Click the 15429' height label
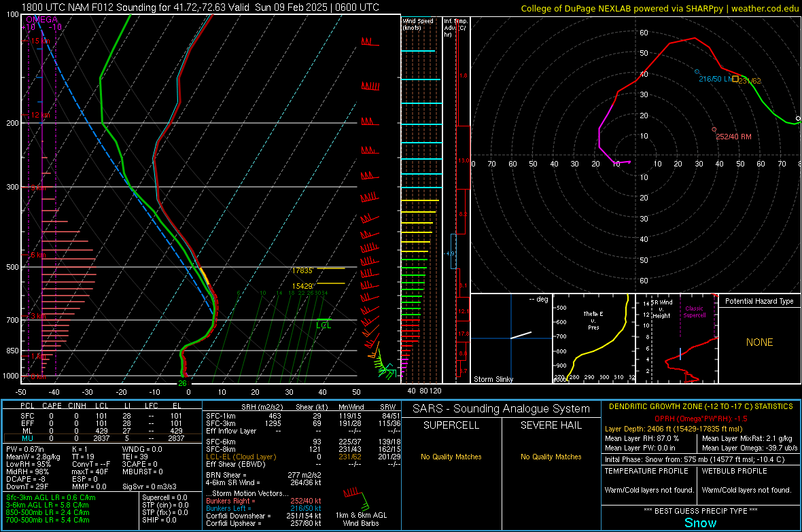The width and height of the screenshot is (802, 532). point(302,286)
